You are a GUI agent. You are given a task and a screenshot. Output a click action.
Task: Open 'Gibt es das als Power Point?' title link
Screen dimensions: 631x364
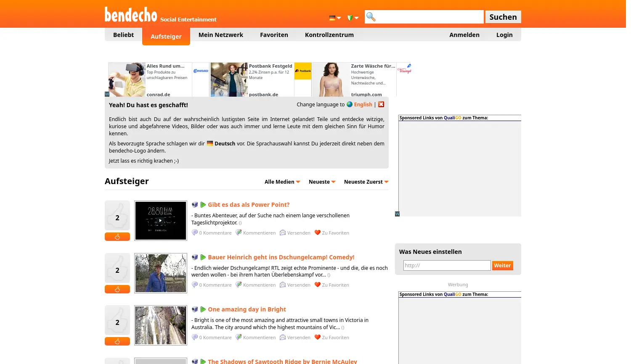click(249, 205)
